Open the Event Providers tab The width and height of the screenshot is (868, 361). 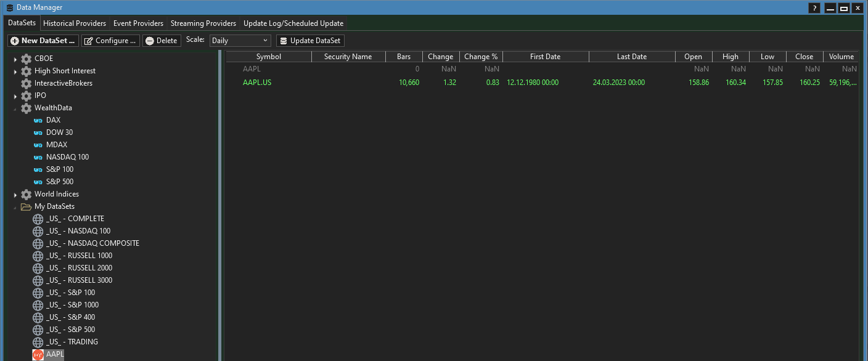(x=138, y=23)
